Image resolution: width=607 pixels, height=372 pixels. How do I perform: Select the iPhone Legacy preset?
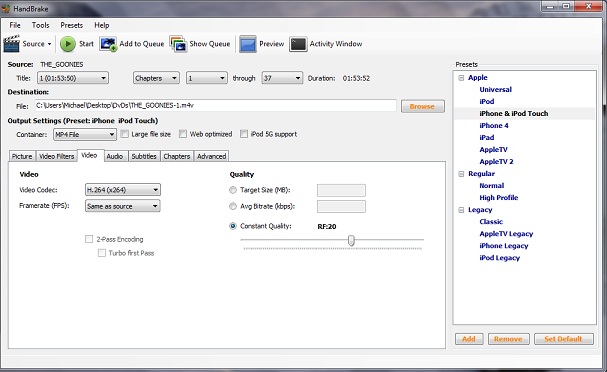(x=504, y=245)
